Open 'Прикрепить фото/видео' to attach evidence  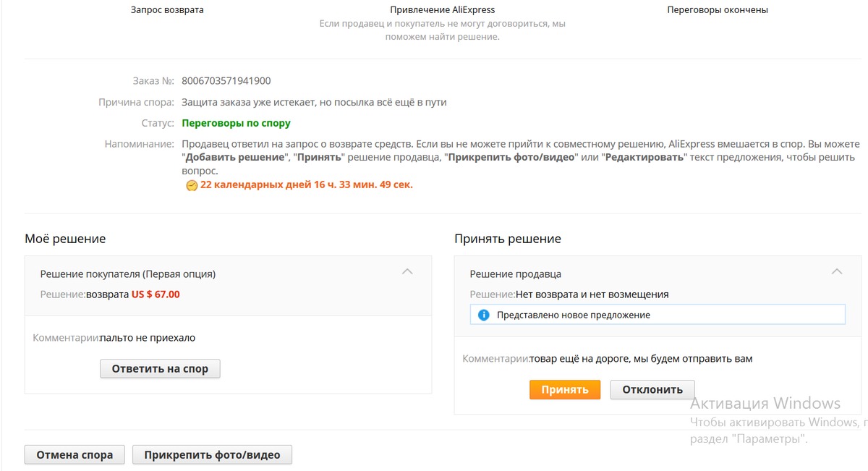coord(212,455)
